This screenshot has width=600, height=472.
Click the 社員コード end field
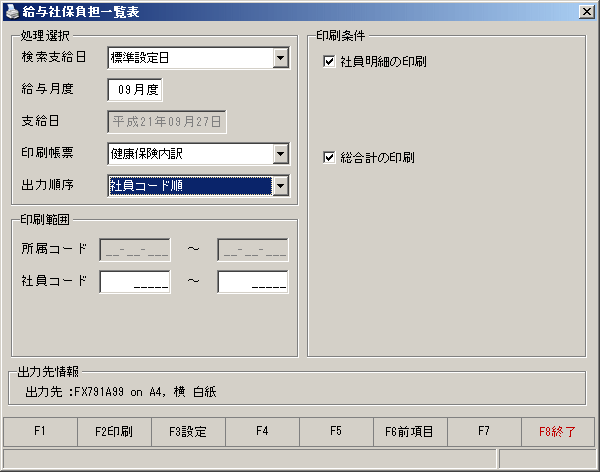tap(253, 282)
